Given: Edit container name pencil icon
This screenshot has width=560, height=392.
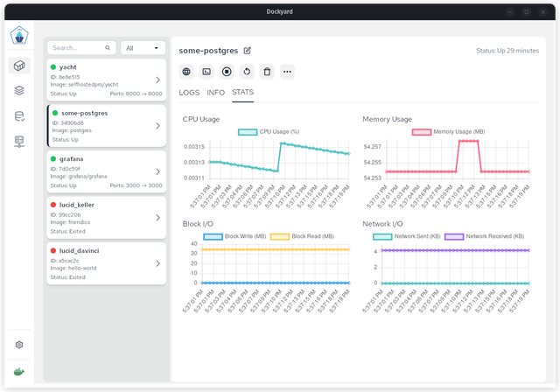Looking at the screenshot, I should (x=247, y=51).
